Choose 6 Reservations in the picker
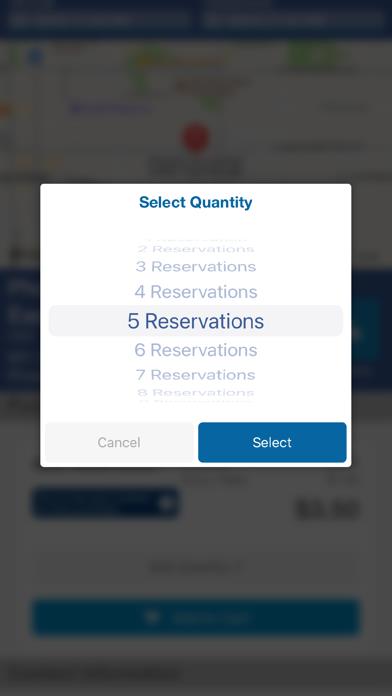 [x=196, y=350]
